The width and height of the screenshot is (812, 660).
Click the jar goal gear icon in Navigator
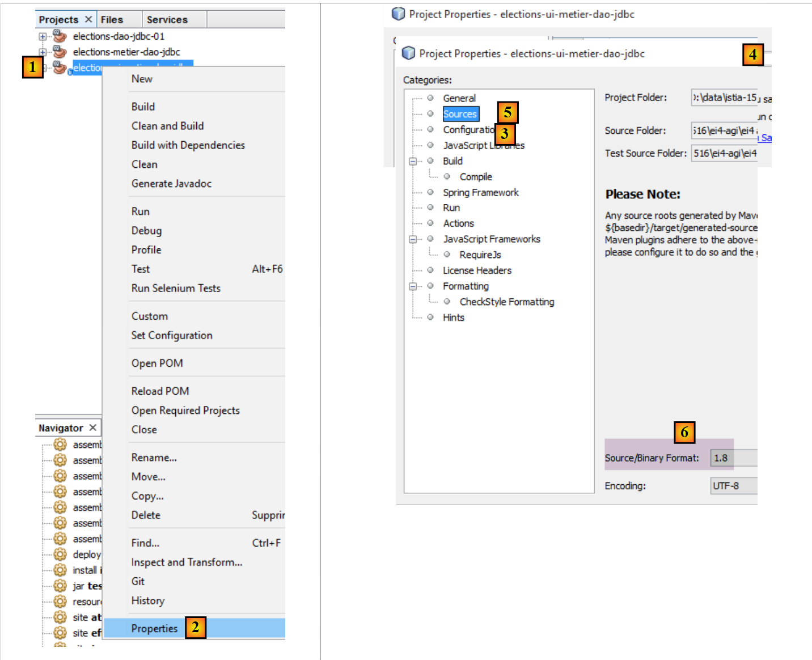coord(60,586)
